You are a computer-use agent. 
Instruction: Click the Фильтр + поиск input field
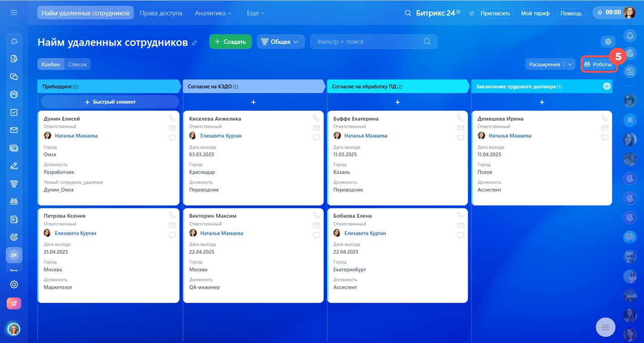[x=374, y=42]
